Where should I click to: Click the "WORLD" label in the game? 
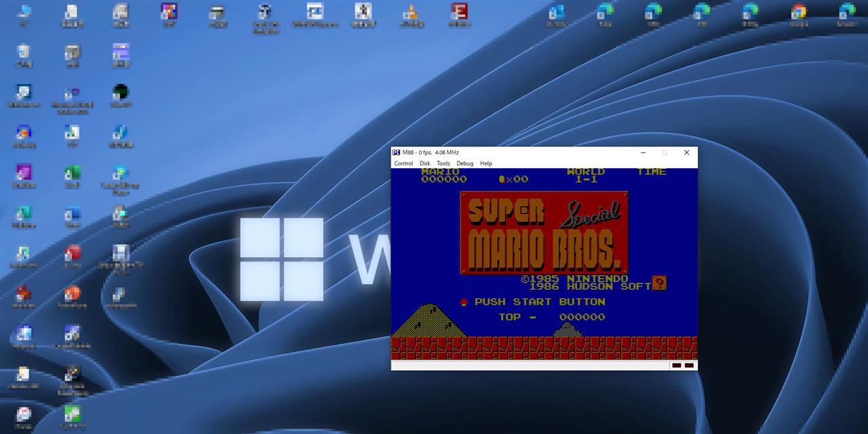click(x=586, y=172)
